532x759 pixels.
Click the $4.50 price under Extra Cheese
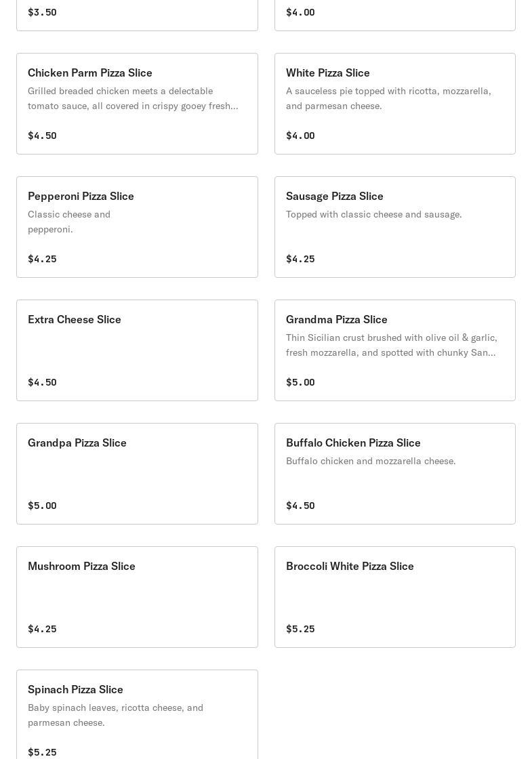(x=42, y=382)
